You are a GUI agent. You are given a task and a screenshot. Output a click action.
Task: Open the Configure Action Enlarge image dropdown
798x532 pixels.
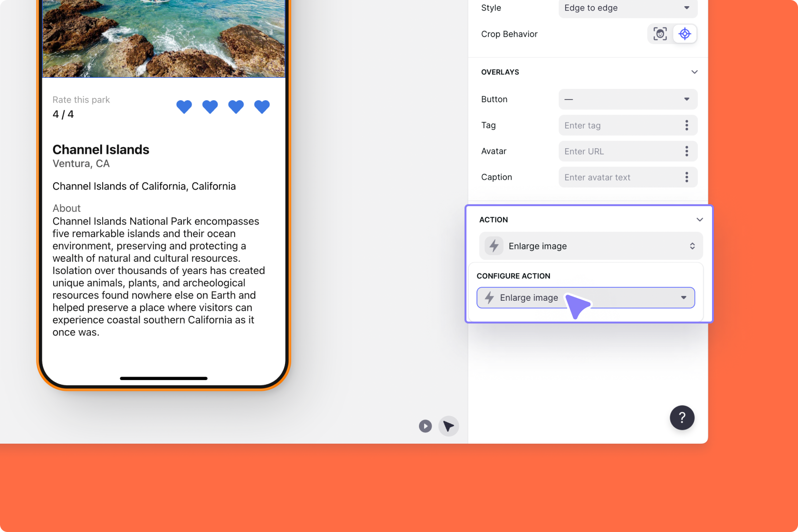pyautogui.click(x=684, y=298)
